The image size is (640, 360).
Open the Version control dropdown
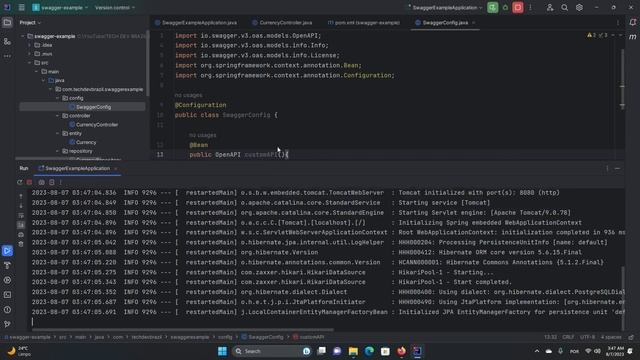(115, 7)
